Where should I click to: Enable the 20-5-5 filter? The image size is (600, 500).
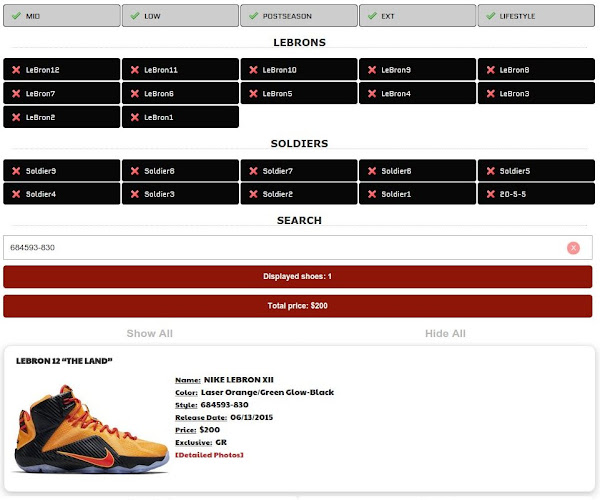click(536, 194)
